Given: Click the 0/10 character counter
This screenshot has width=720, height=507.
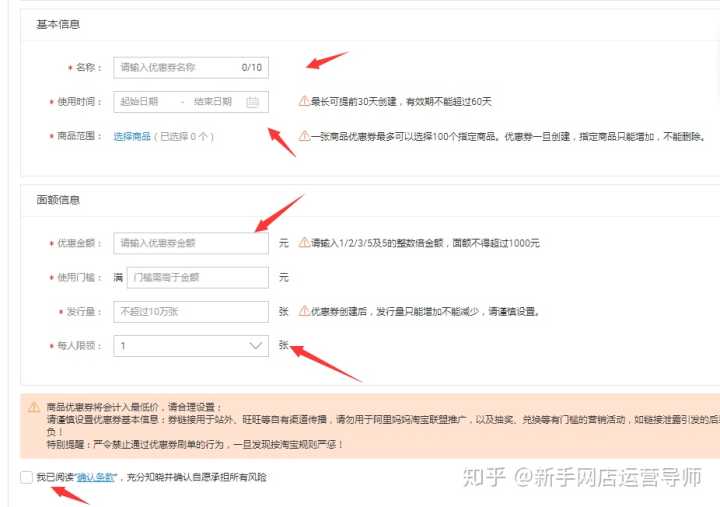Looking at the screenshot, I should (252, 68).
